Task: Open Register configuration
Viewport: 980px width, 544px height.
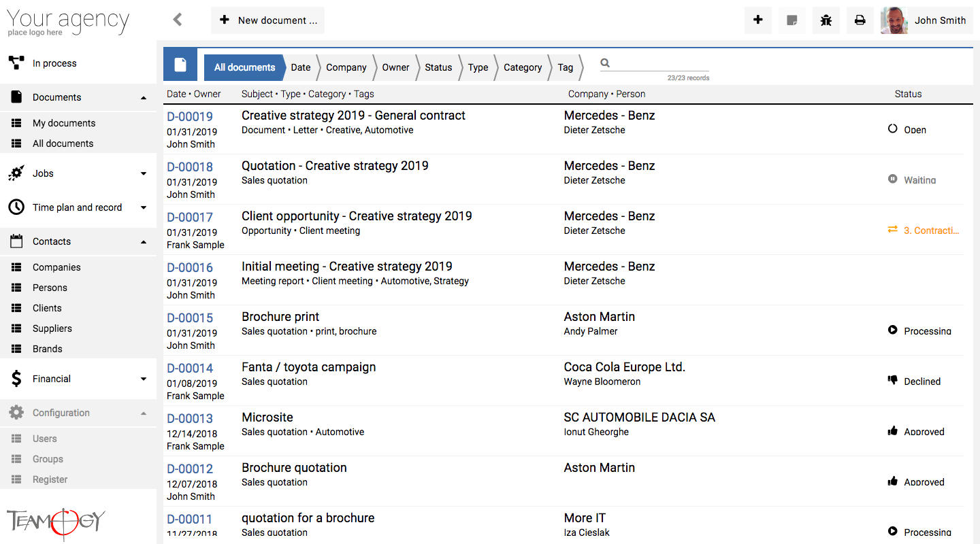Action: (x=50, y=479)
